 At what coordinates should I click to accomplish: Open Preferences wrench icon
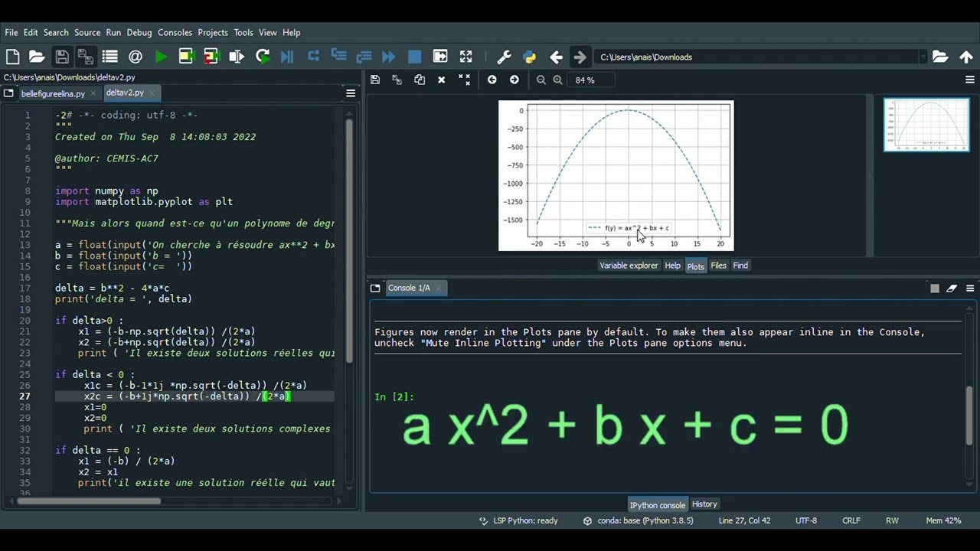click(x=504, y=57)
